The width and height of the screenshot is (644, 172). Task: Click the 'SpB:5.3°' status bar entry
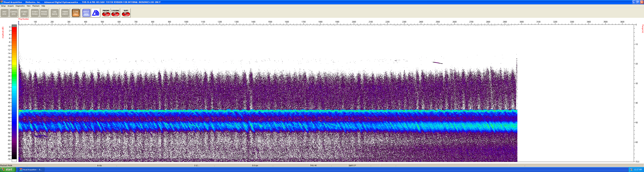[x=352, y=165]
